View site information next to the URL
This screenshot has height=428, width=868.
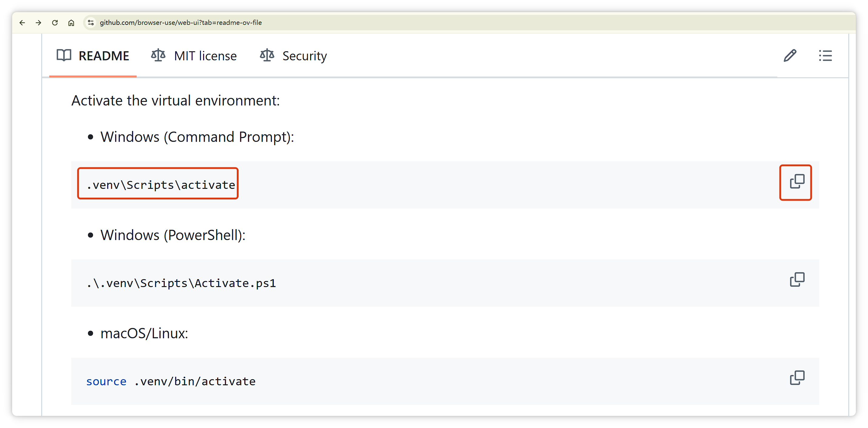91,22
